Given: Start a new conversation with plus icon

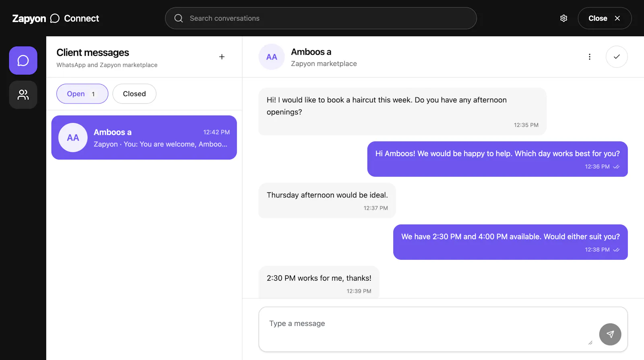Looking at the screenshot, I should click(222, 57).
